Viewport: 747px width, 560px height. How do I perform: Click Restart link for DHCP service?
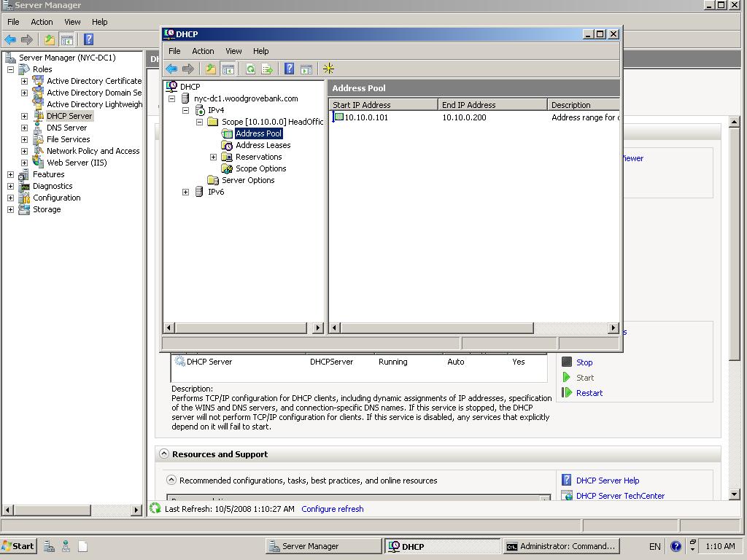point(589,393)
